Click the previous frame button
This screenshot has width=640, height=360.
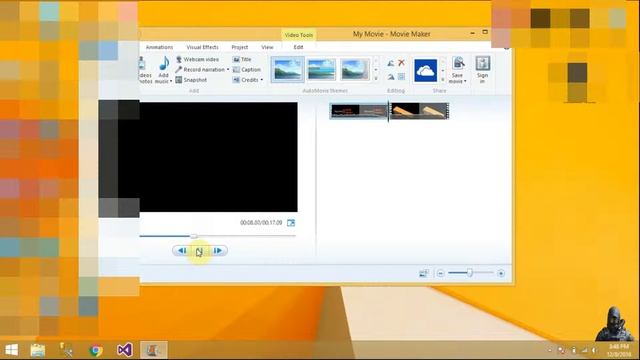tap(182, 251)
